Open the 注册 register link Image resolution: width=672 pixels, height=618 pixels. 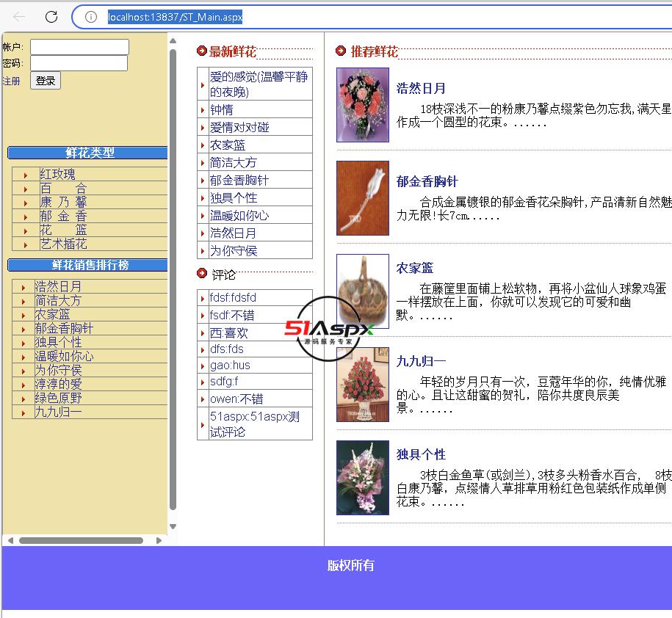point(11,81)
